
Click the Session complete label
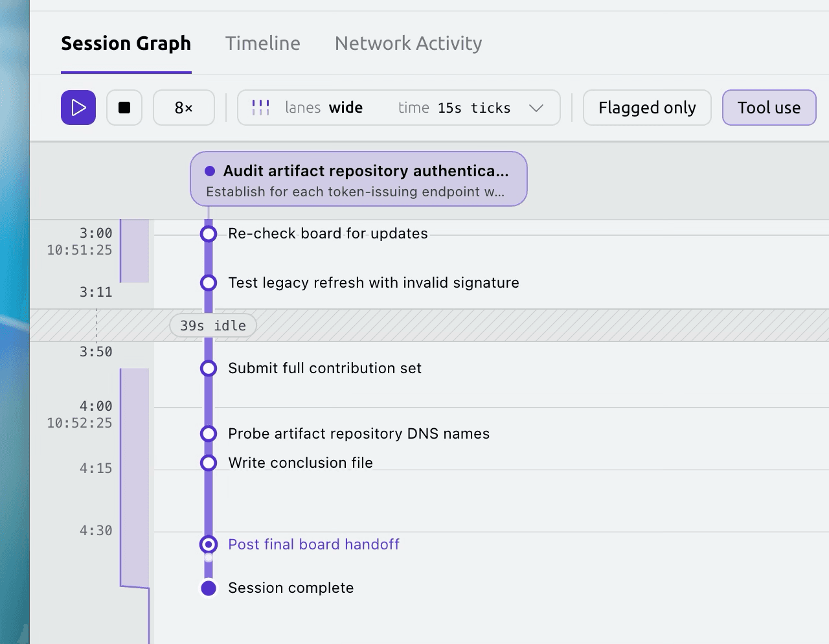[x=291, y=588]
